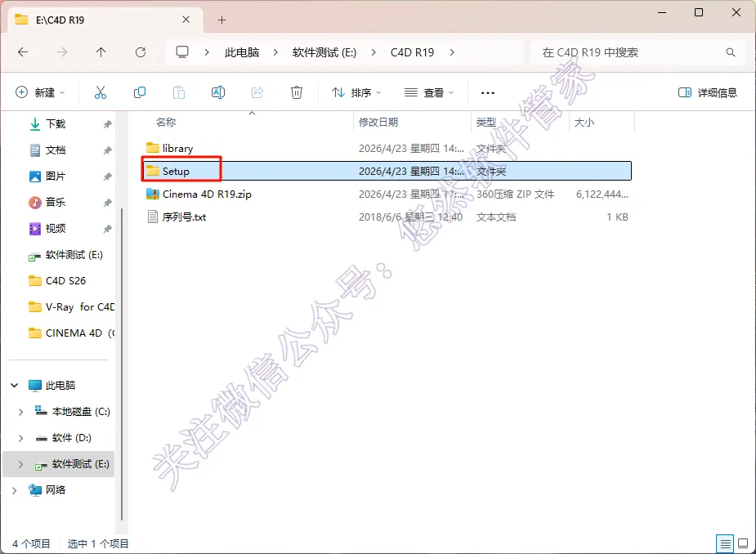Click the Delete trash can icon
Screen dimensions: 756x554
click(297, 92)
